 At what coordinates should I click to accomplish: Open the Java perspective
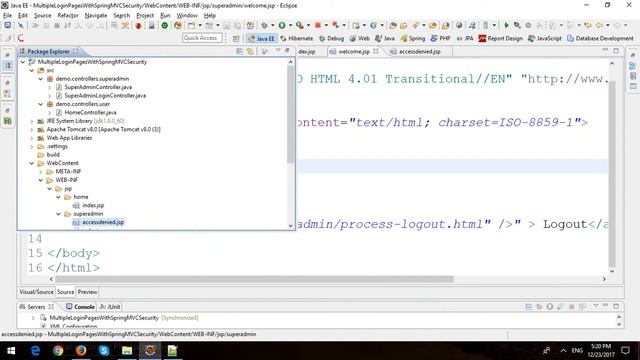(x=385, y=38)
